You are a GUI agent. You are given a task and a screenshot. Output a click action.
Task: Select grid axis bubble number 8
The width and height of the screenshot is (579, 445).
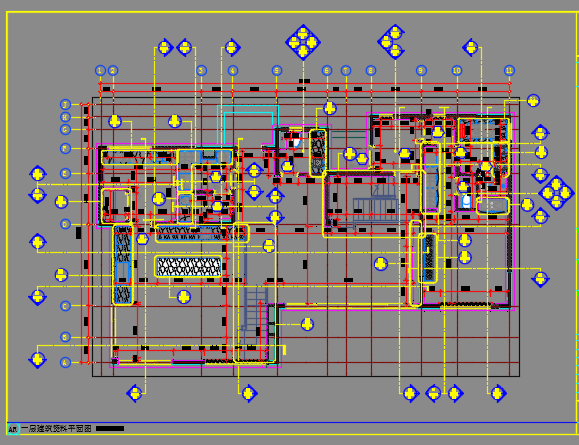(x=371, y=71)
